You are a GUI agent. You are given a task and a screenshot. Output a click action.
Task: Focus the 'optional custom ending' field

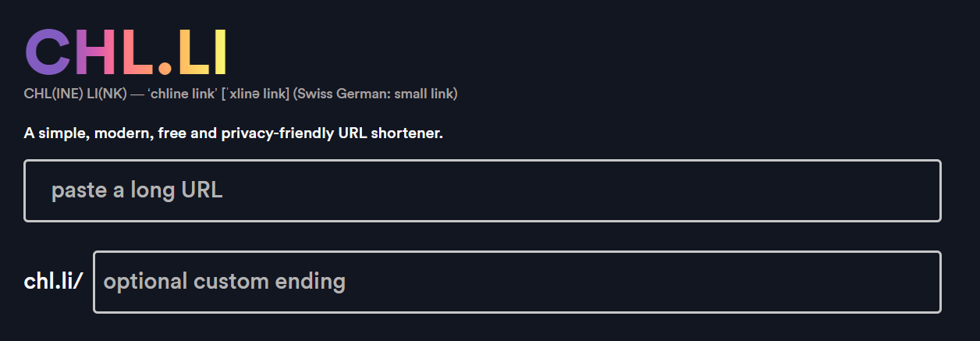[517, 282]
